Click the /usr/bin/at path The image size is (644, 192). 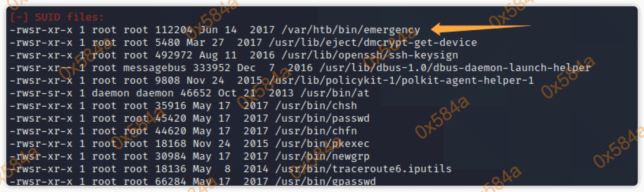click(335, 93)
